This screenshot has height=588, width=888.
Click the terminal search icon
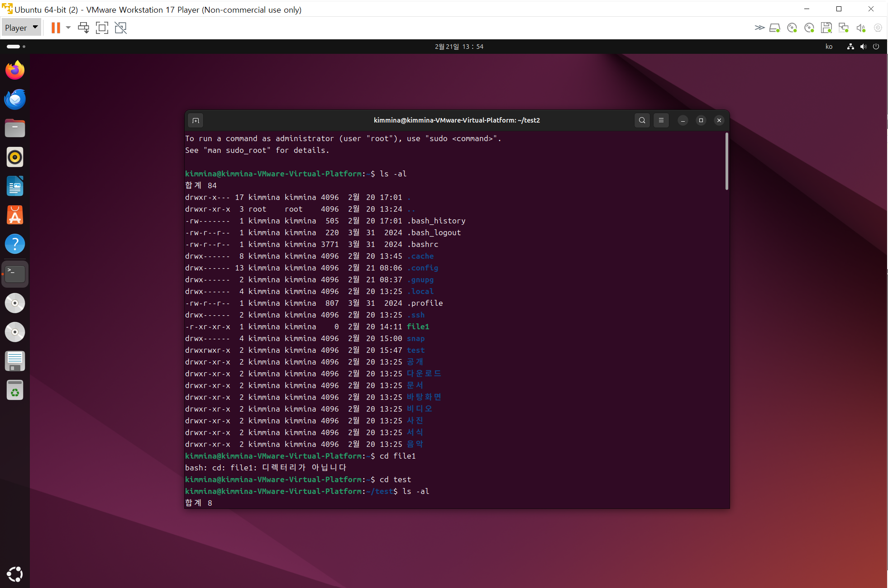pyautogui.click(x=642, y=120)
